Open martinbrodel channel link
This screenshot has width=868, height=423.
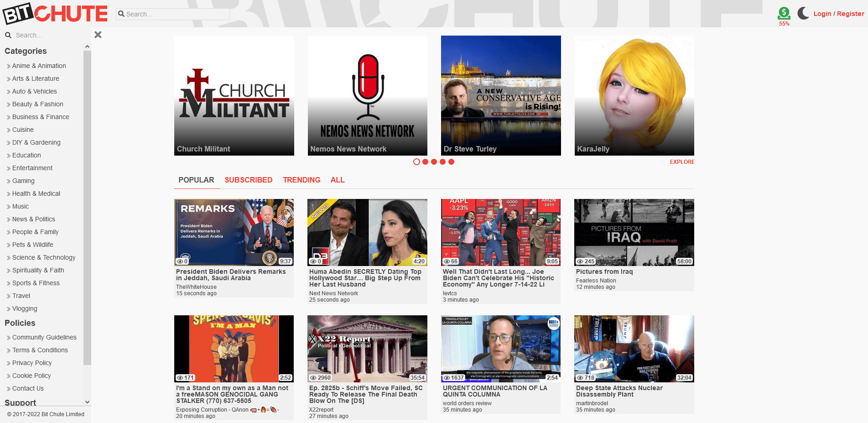pos(592,403)
